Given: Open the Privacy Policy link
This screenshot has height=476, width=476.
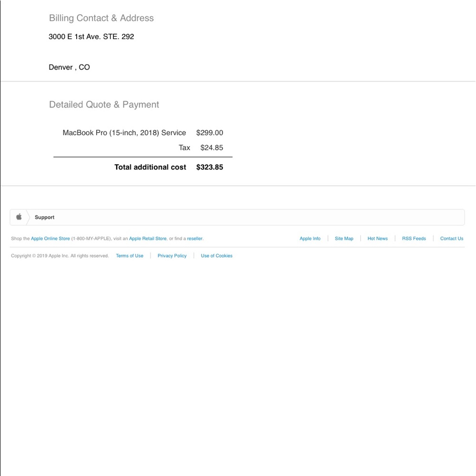Looking at the screenshot, I should (x=172, y=256).
